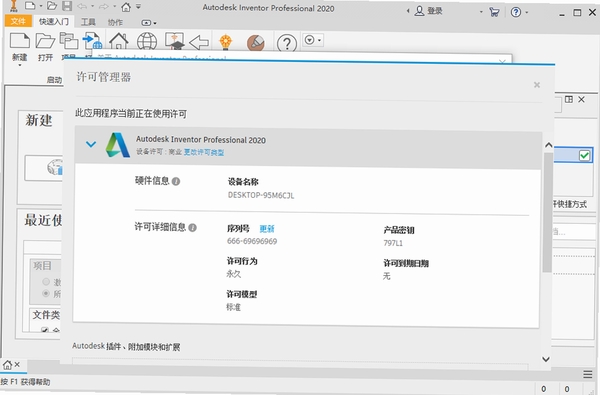Open the circled-arrow dropdown beside ribbon Help
Screen dimensions: 600x395
(x=313, y=40)
